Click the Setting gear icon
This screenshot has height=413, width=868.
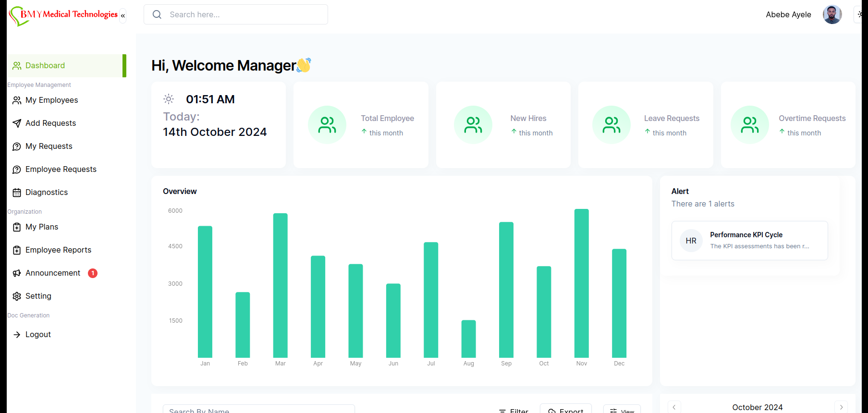[x=17, y=296]
